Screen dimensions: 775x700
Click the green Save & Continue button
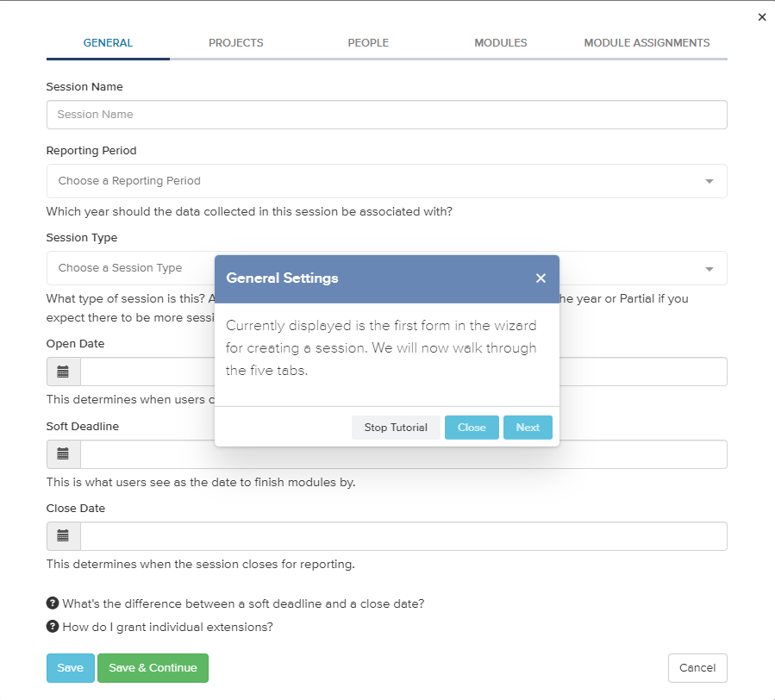pyautogui.click(x=153, y=668)
